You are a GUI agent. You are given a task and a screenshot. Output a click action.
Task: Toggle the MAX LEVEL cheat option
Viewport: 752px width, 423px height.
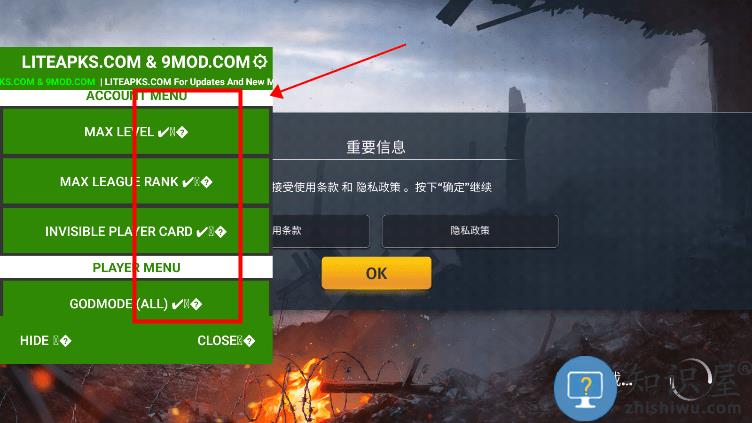(136, 131)
